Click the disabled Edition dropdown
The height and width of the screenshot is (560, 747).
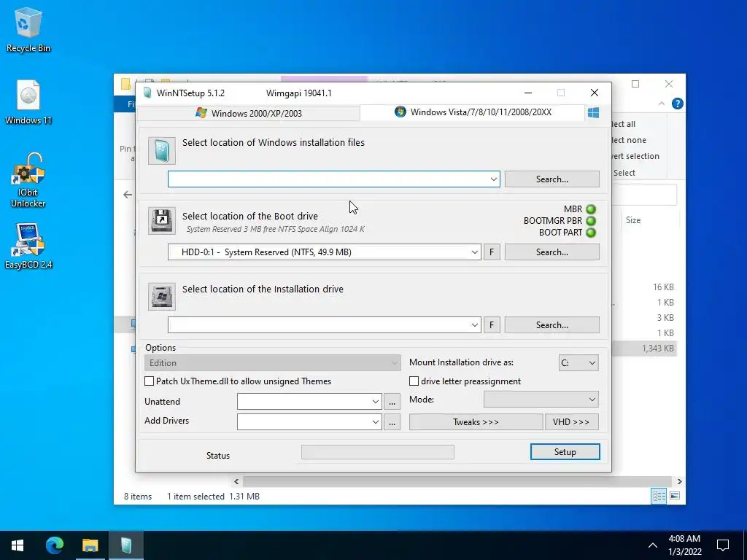click(x=272, y=363)
